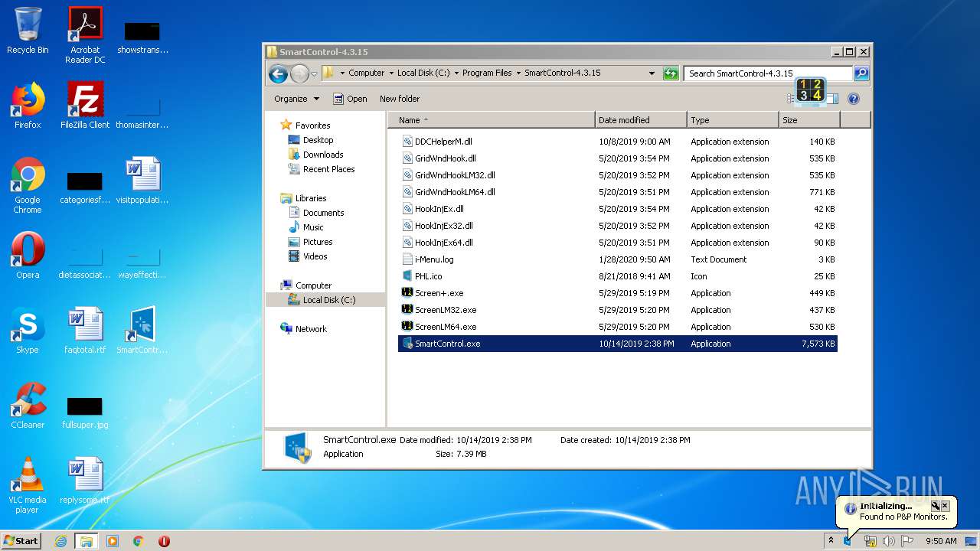Open Chrome from the taskbar
This screenshot has height=551, width=980.
point(139,541)
